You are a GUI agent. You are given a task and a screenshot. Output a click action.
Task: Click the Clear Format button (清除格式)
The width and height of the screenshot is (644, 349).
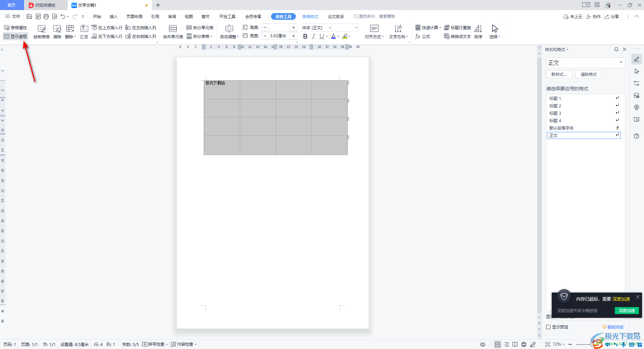click(589, 74)
